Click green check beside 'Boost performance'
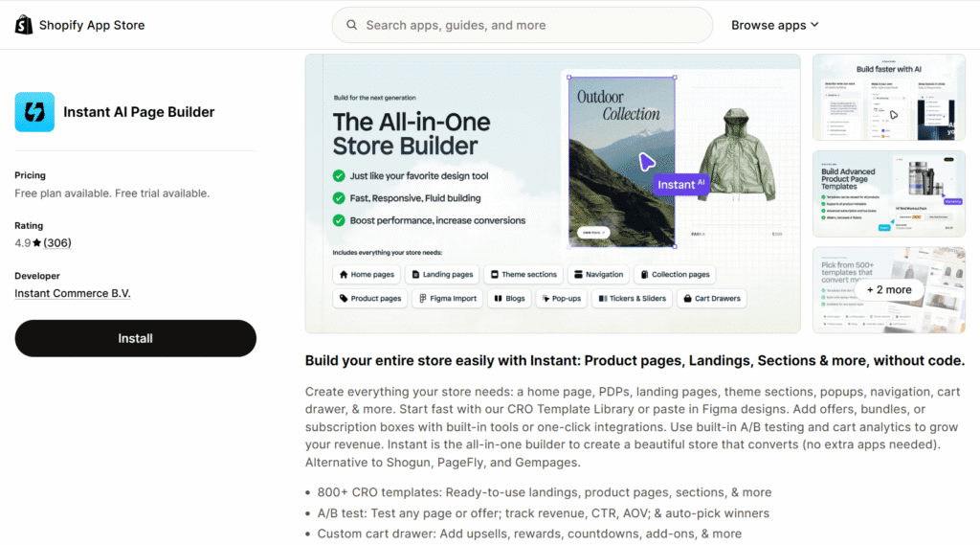Screen dimensions: 980x545 point(339,220)
